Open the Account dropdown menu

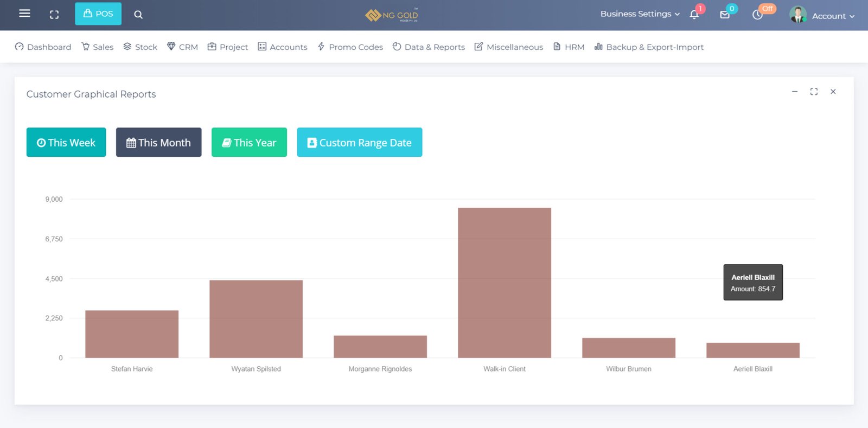833,16
